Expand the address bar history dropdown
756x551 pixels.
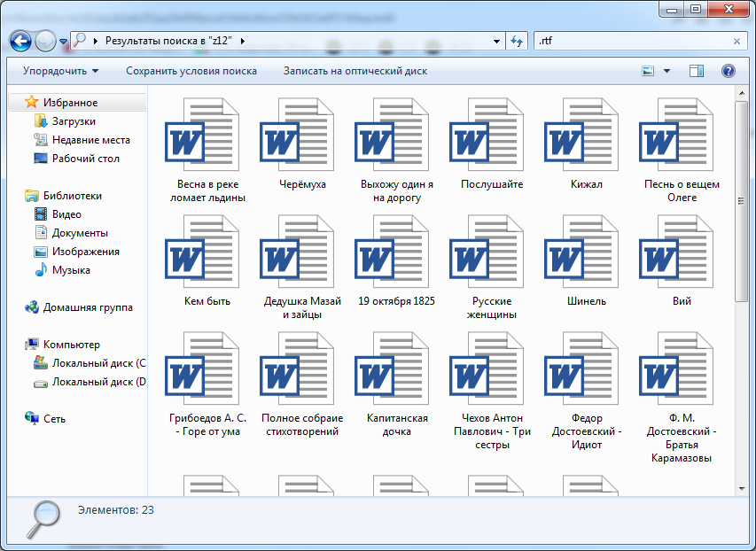(x=496, y=42)
